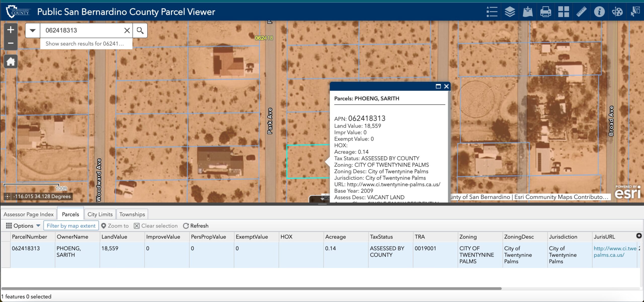Open the Draw tool palette icon
The image size is (644, 302).
click(x=617, y=11)
